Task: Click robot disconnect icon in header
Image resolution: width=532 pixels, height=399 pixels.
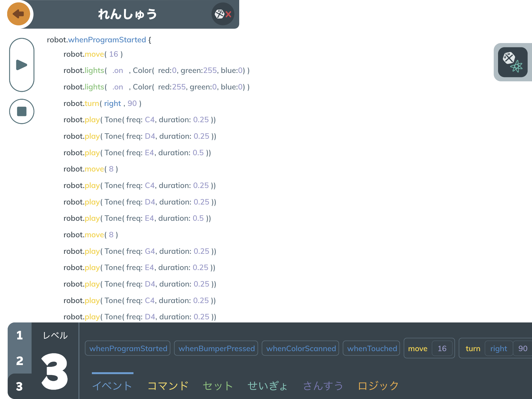Action: (x=223, y=14)
